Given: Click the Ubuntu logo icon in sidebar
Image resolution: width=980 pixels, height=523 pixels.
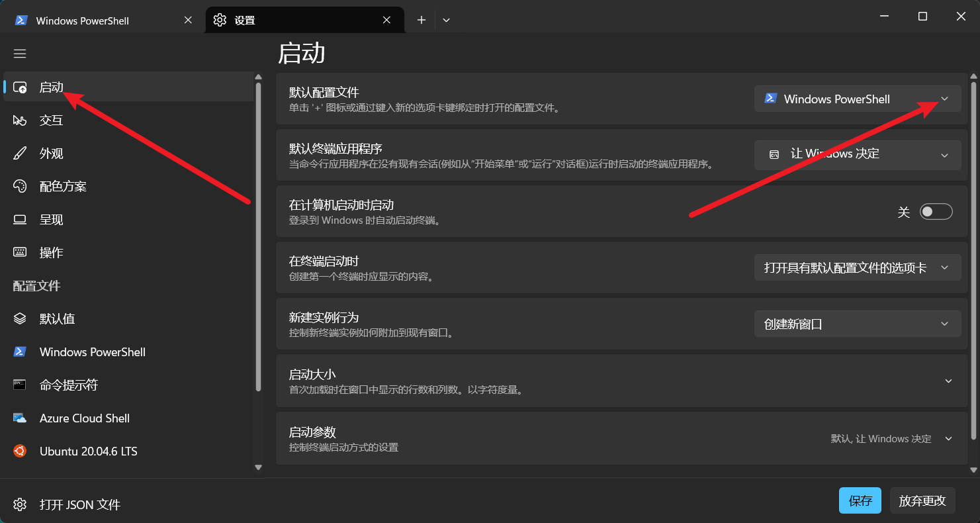Looking at the screenshot, I should (x=20, y=452).
